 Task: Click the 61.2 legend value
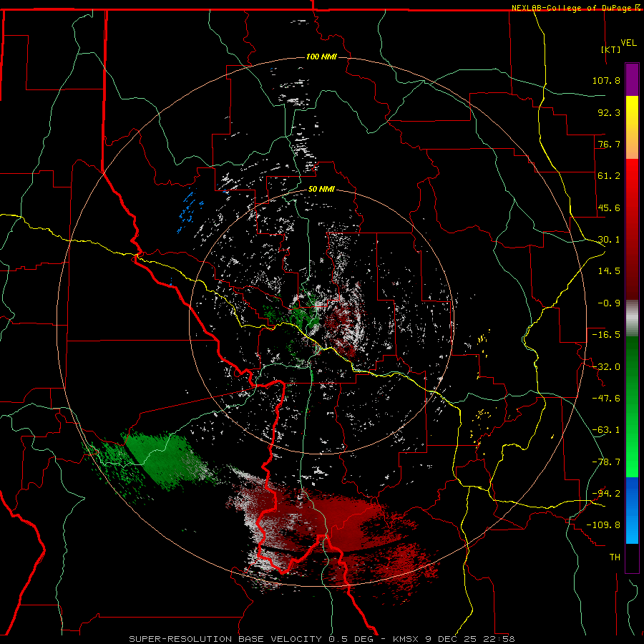609,176
